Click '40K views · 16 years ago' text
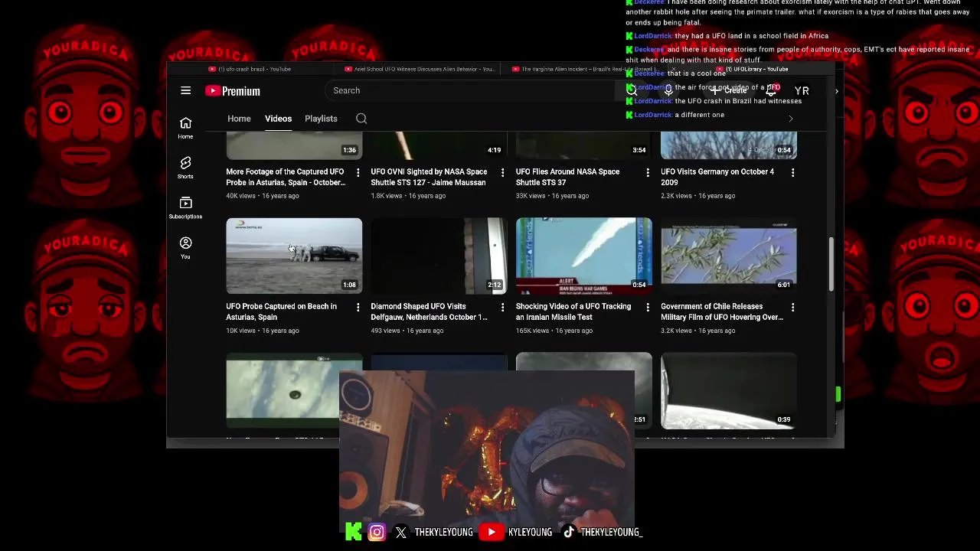980x551 pixels. 263,196
